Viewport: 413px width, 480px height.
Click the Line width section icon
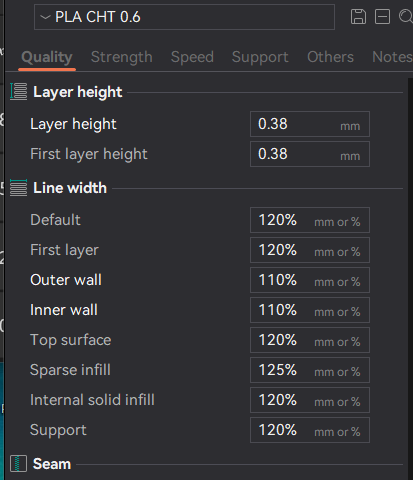19,188
